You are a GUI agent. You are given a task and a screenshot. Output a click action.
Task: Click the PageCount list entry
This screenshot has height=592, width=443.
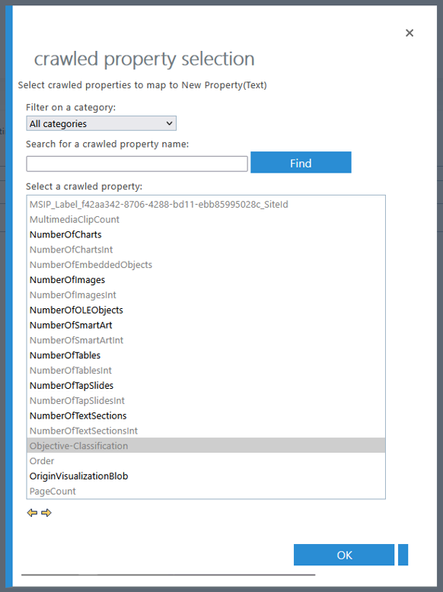tap(206, 491)
